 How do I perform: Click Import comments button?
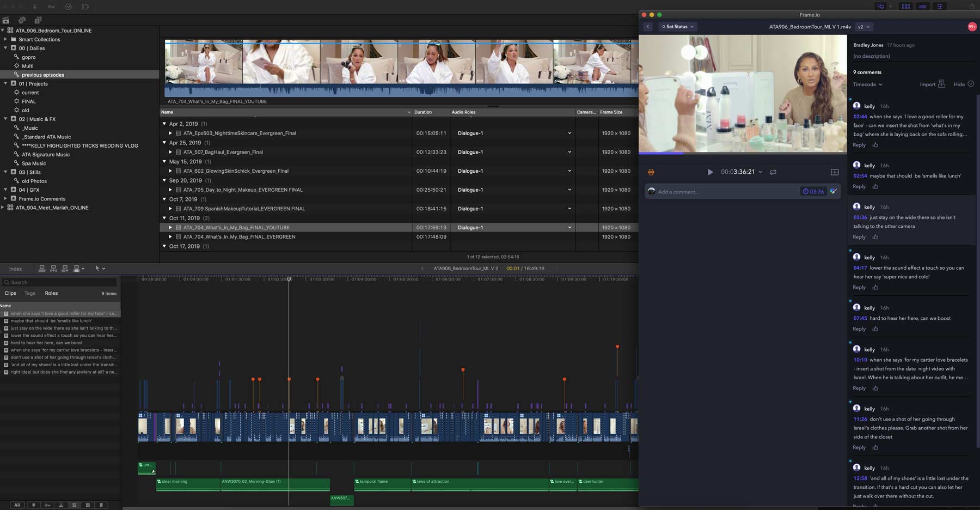pyautogui.click(x=932, y=84)
